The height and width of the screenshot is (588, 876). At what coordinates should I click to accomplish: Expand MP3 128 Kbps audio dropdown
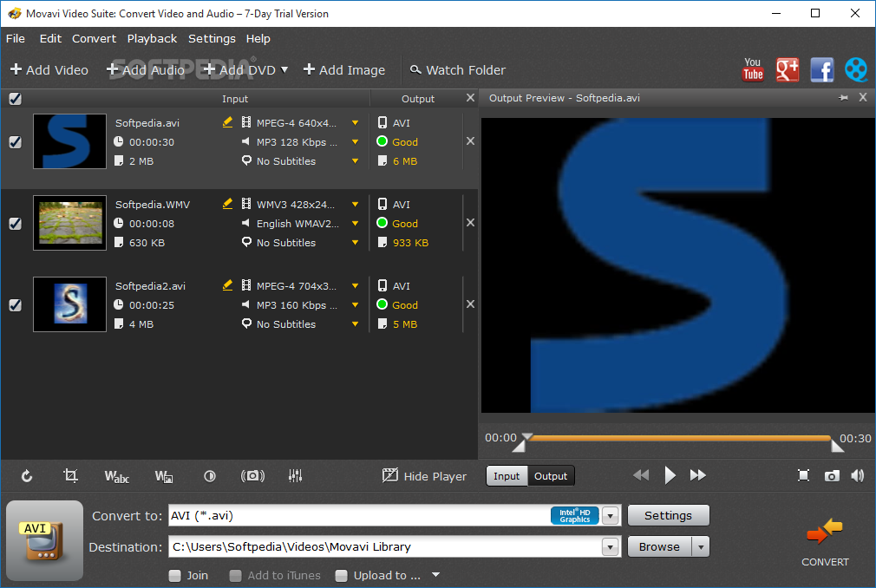[x=356, y=142]
